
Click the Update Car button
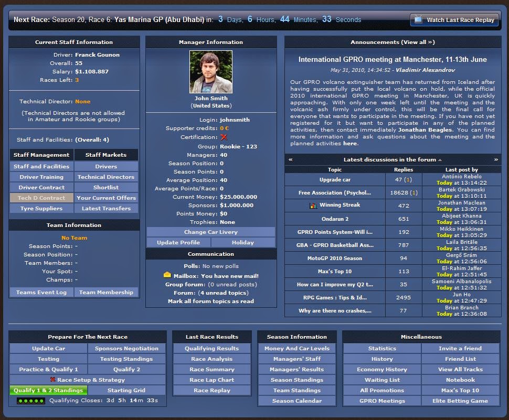pos(48,348)
